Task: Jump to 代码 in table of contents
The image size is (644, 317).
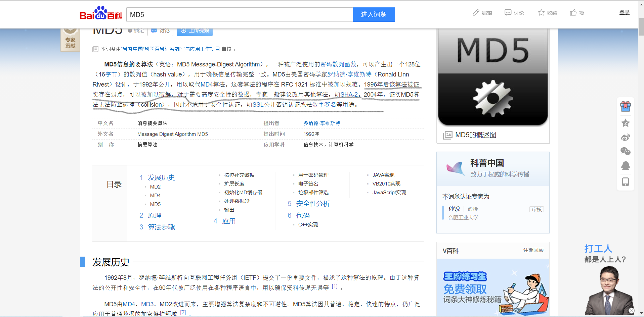Action: coord(303,215)
